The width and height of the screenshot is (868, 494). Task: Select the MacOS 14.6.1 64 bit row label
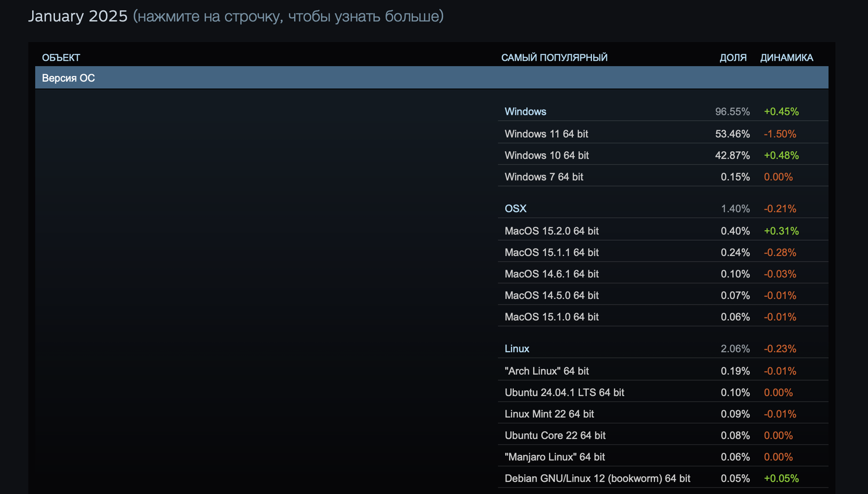coord(551,273)
